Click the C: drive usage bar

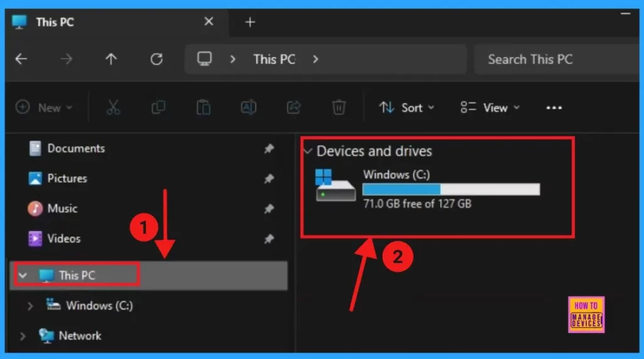451,189
